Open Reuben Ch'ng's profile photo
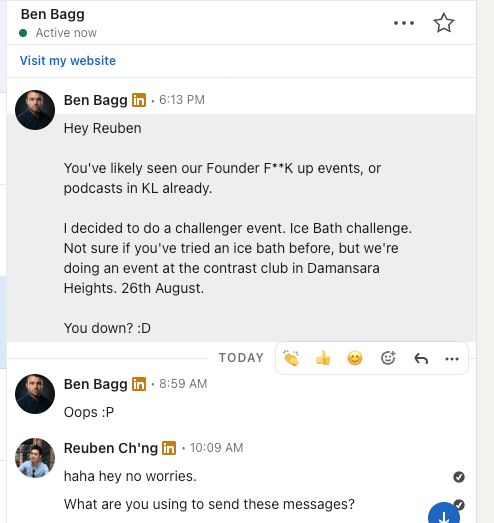 35,458
